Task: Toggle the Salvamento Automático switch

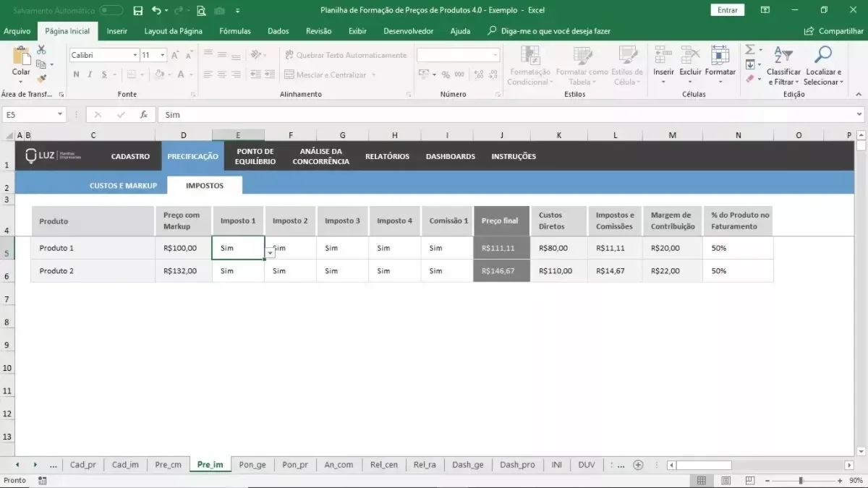Action: click(111, 10)
